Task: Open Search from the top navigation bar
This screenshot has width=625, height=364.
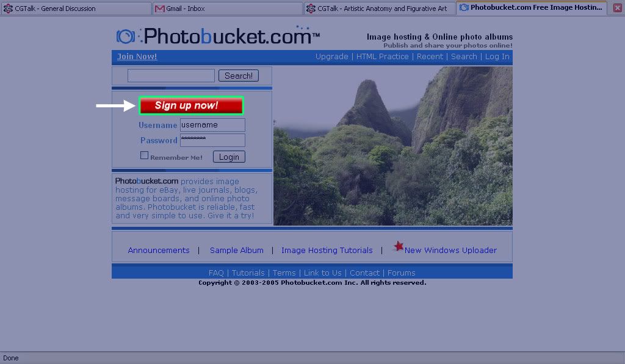Action: (464, 57)
